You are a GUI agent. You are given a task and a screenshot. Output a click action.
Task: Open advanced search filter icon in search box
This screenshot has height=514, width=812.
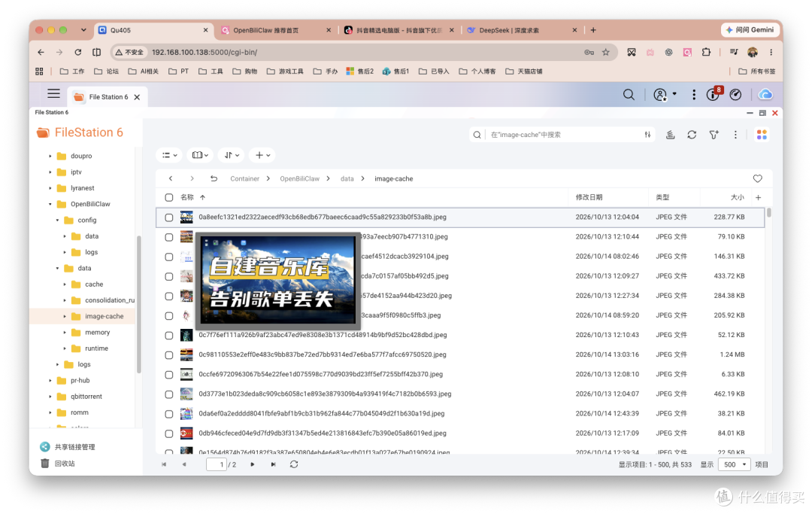(647, 135)
